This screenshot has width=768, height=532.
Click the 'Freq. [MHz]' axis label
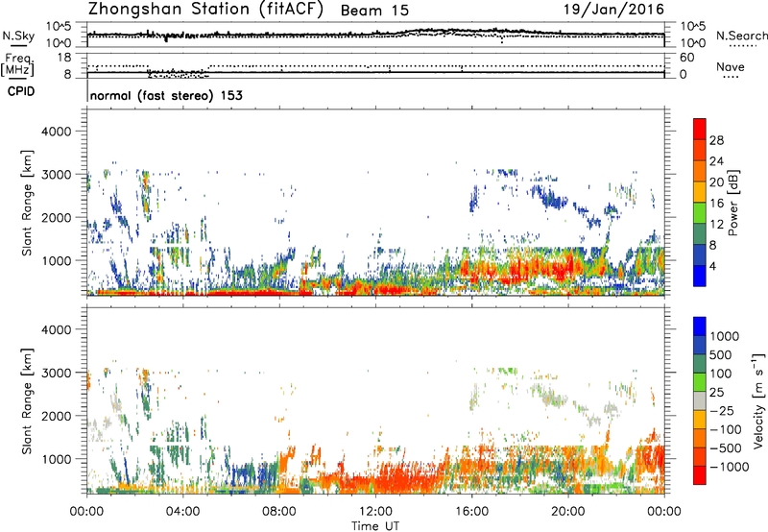click(18, 65)
